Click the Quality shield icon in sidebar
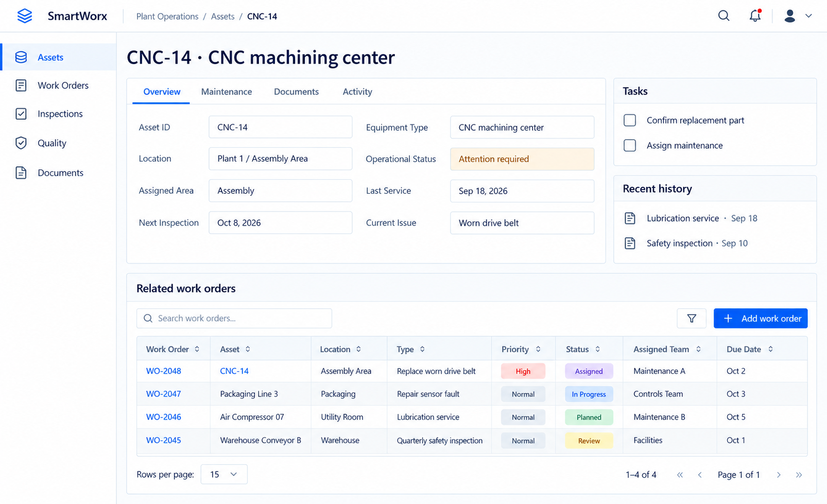 pyautogui.click(x=21, y=143)
